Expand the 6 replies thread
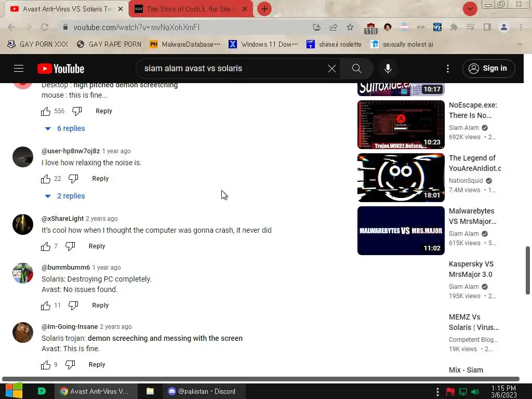Viewport: 532px width, 399px height. 65,128
